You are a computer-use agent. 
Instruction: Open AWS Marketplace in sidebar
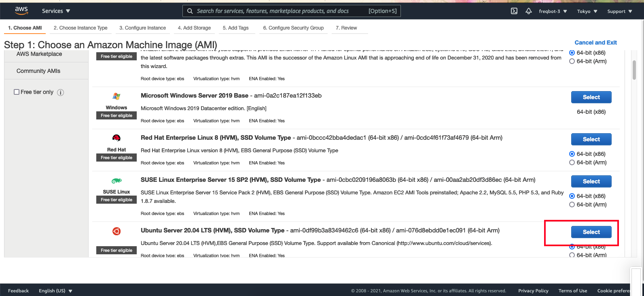(39, 54)
